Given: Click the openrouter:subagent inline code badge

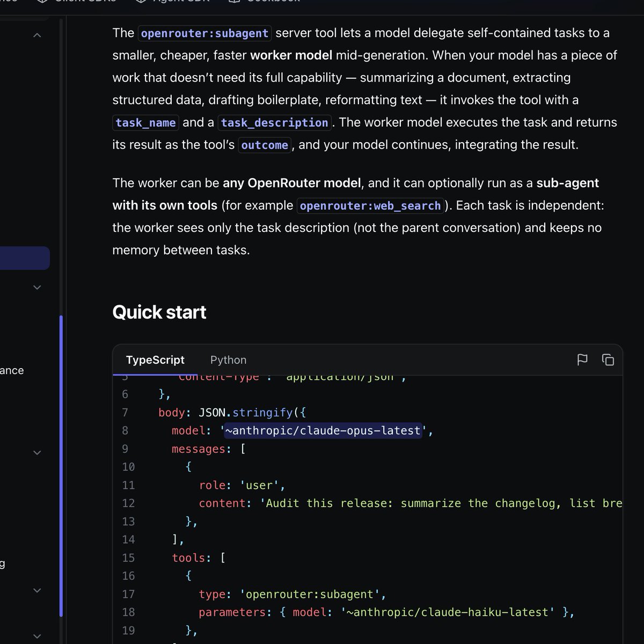Looking at the screenshot, I should coord(204,33).
